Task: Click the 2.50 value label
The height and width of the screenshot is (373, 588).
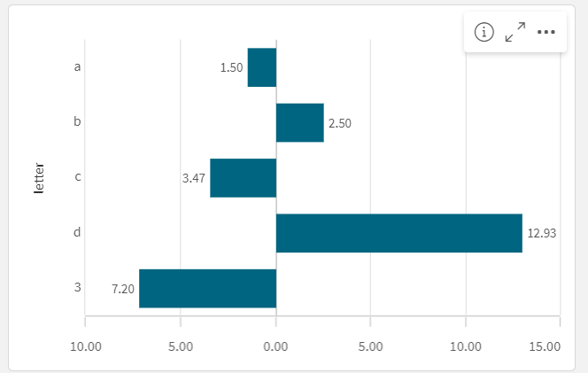Action: pos(340,123)
